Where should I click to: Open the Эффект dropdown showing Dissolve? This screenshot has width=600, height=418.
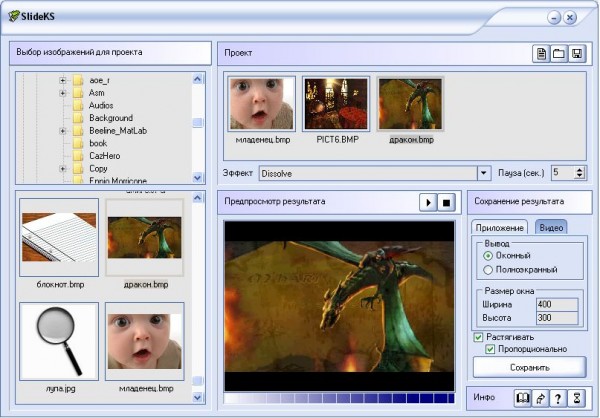click(x=484, y=173)
